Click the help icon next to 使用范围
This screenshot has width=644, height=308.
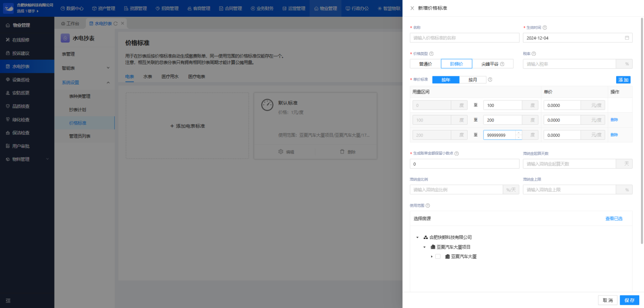click(428, 205)
